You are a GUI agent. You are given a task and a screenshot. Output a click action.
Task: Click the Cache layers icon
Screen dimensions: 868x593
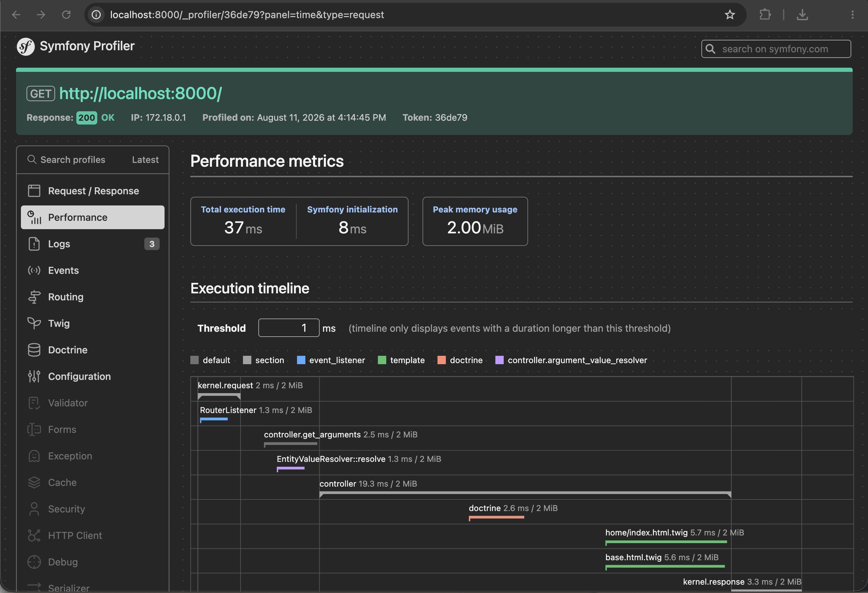click(34, 482)
